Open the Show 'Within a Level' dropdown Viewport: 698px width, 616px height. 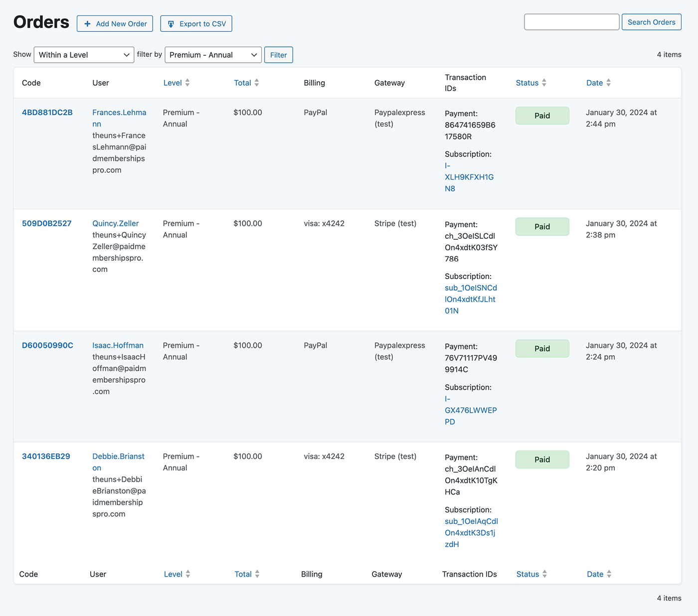83,55
